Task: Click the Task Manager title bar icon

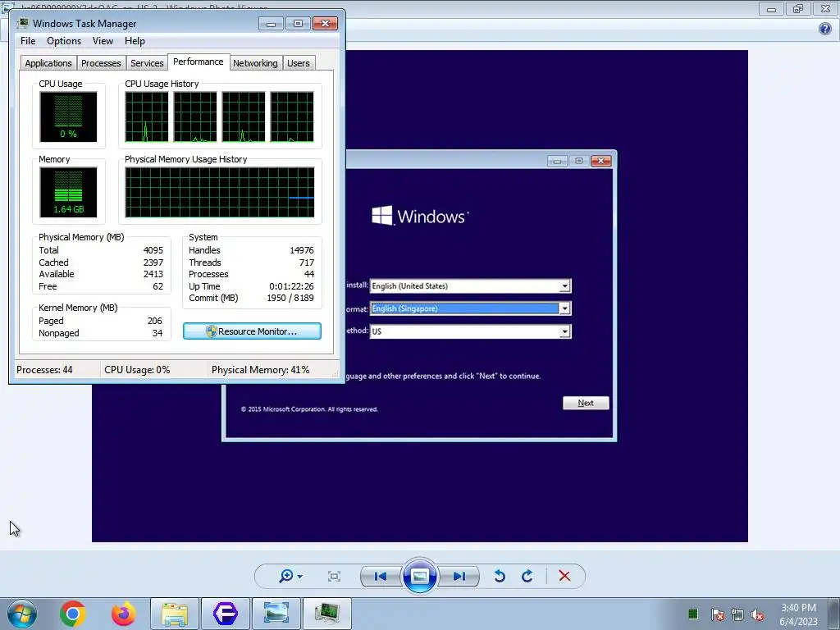Action: (23, 23)
